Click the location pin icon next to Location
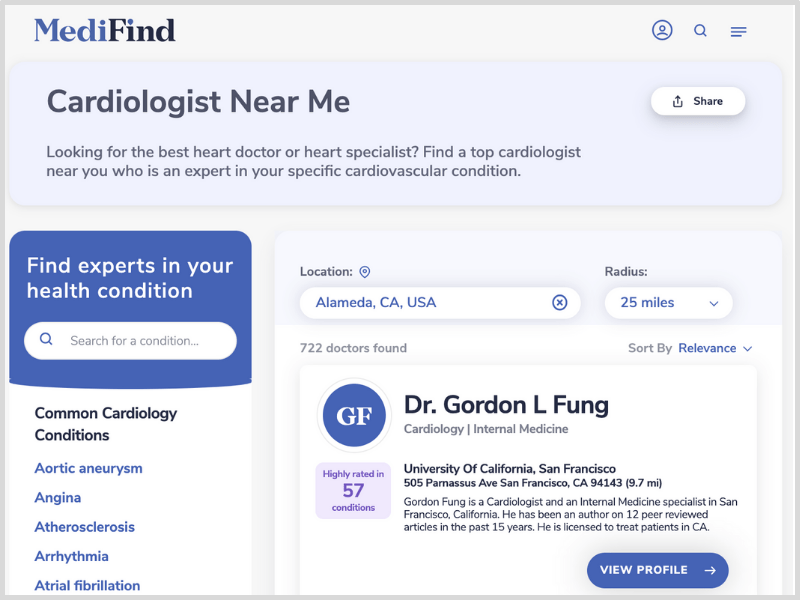 (364, 272)
